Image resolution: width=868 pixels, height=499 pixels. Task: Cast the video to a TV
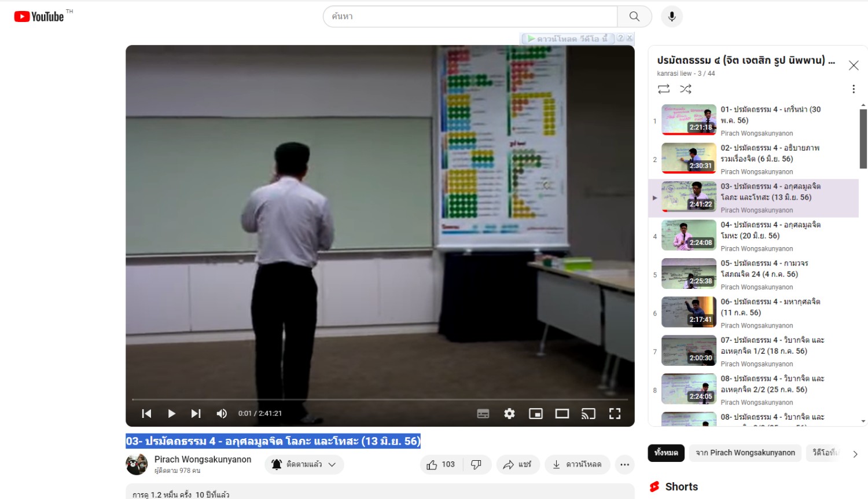point(589,413)
